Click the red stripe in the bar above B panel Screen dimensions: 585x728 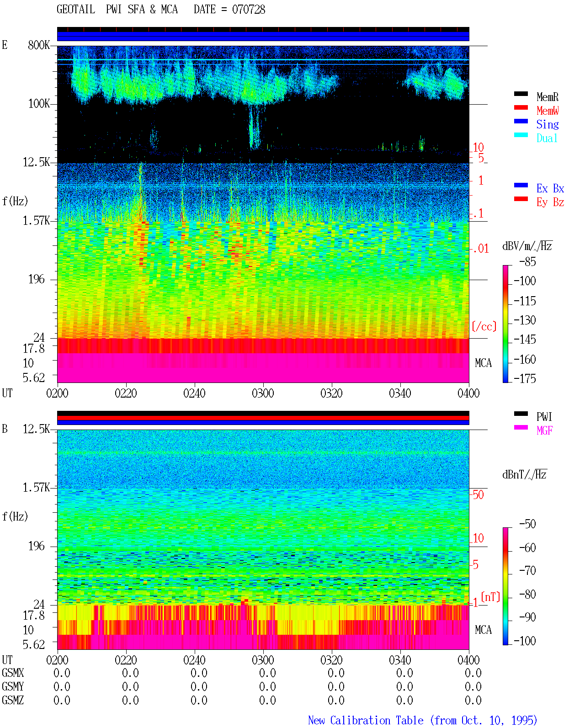(x=263, y=418)
